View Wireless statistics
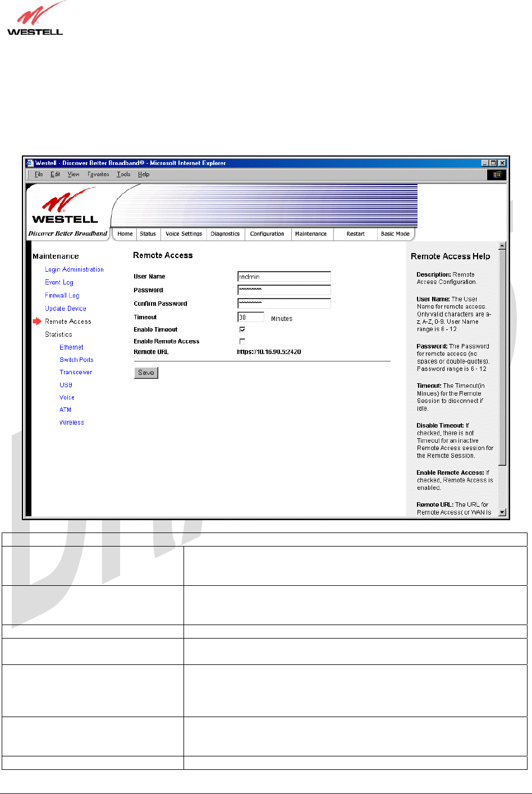This screenshot has height=794, width=532. 72,423
